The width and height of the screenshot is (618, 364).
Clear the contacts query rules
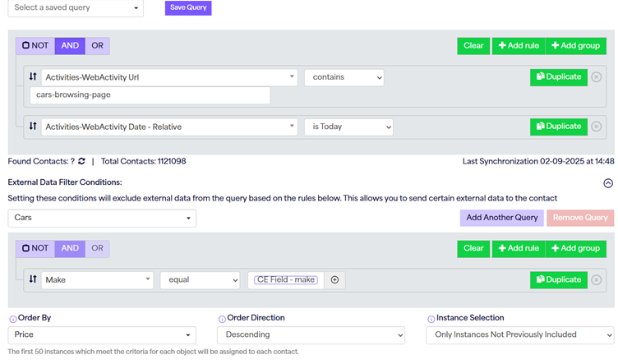pos(473,46)
